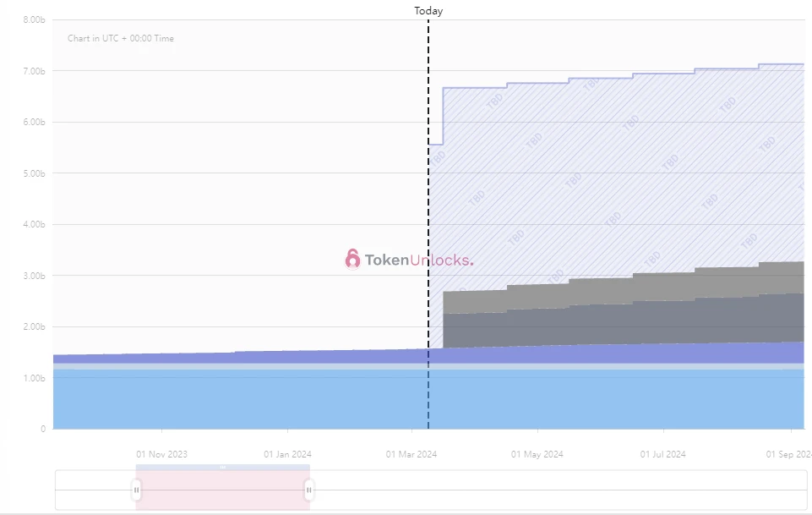This screenshot has height=515, width=812.
Task: Click the TokenUnlocks pink lock logo icon
Action: point(352,260)
